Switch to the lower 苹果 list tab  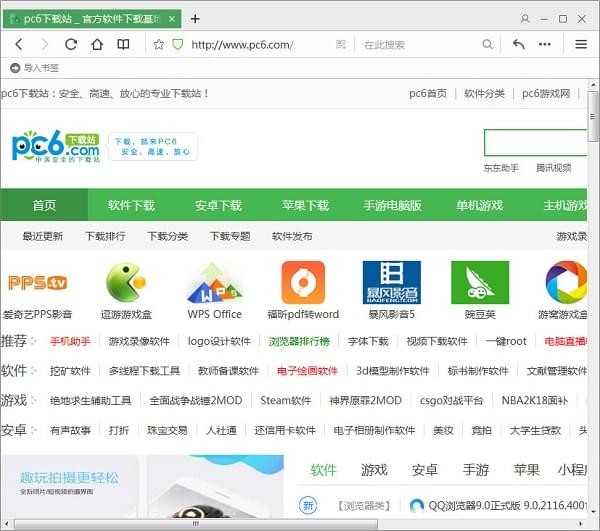[527, 470]
